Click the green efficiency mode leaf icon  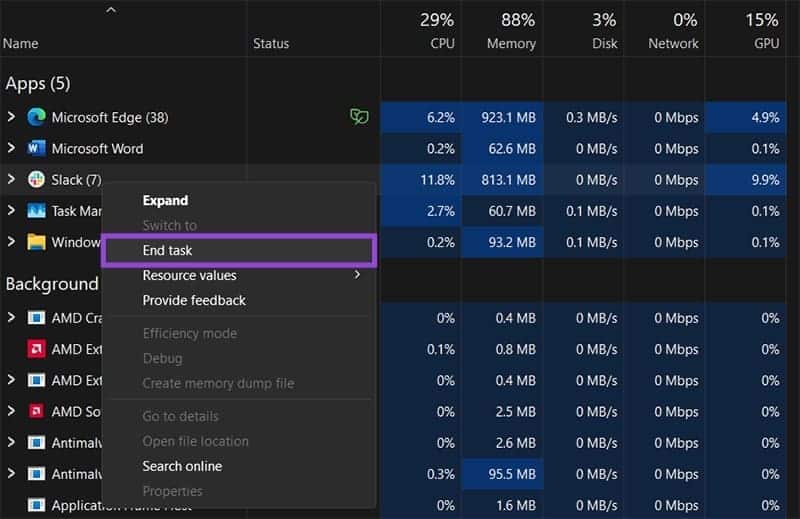(x=359, y=117)
